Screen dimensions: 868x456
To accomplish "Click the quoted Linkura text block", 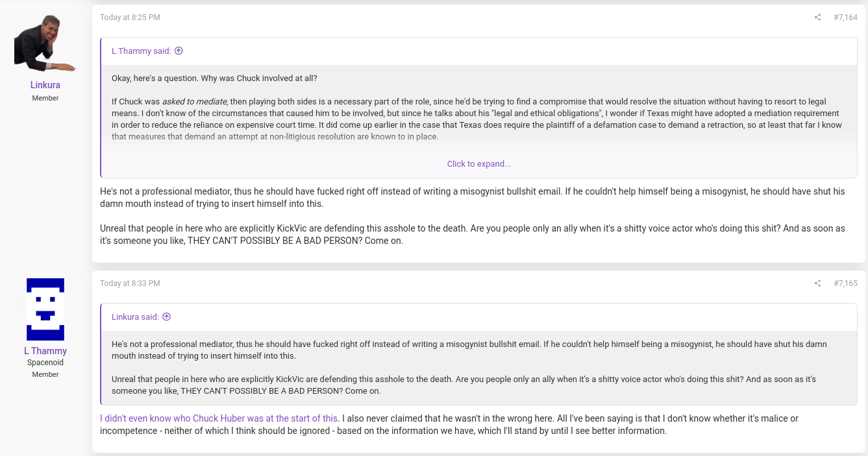I will click(479, 368).
